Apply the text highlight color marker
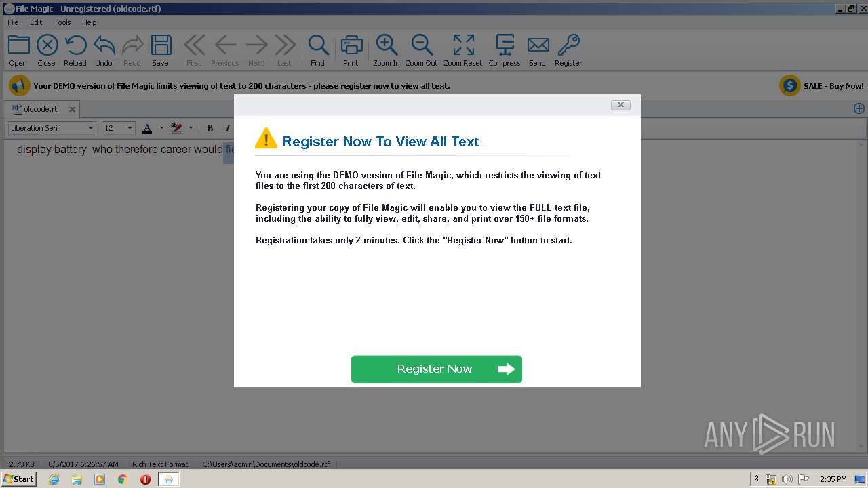Screen dimensions: 868x488 pyautogui.click(x=176, y=128)
